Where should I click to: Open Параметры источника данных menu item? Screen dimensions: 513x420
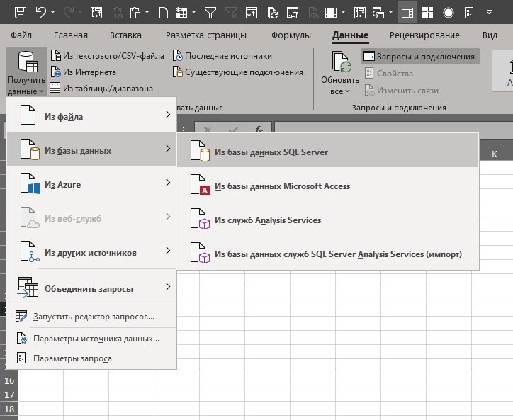(91, 339)
